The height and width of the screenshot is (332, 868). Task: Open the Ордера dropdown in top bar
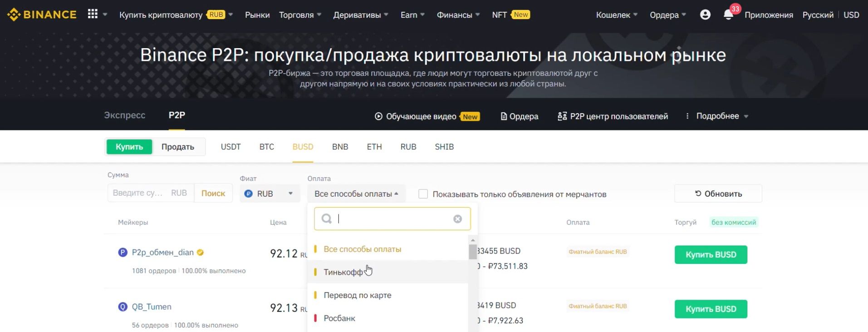pyautogui.click(x=668, y=15)
